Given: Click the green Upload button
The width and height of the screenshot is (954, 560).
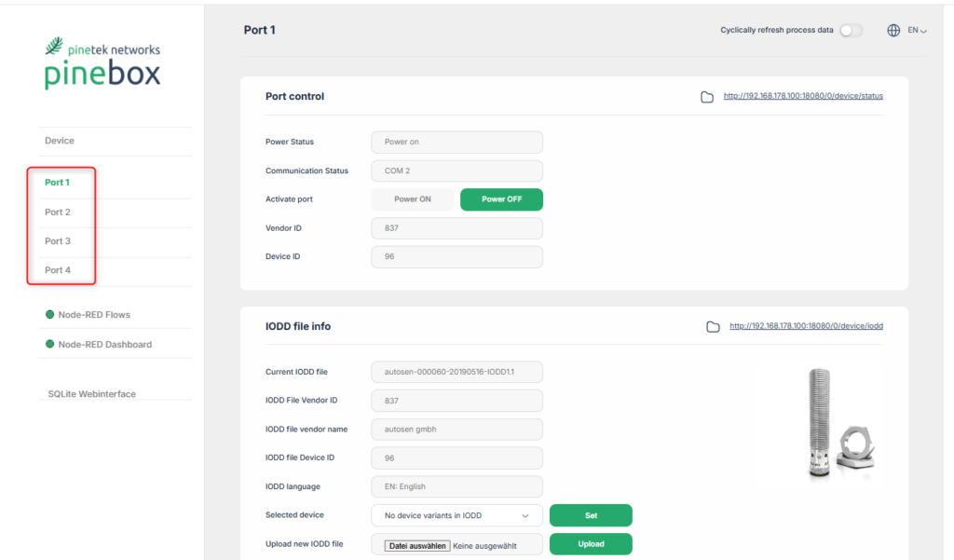Looking at the screenshot, I should 591,544.
